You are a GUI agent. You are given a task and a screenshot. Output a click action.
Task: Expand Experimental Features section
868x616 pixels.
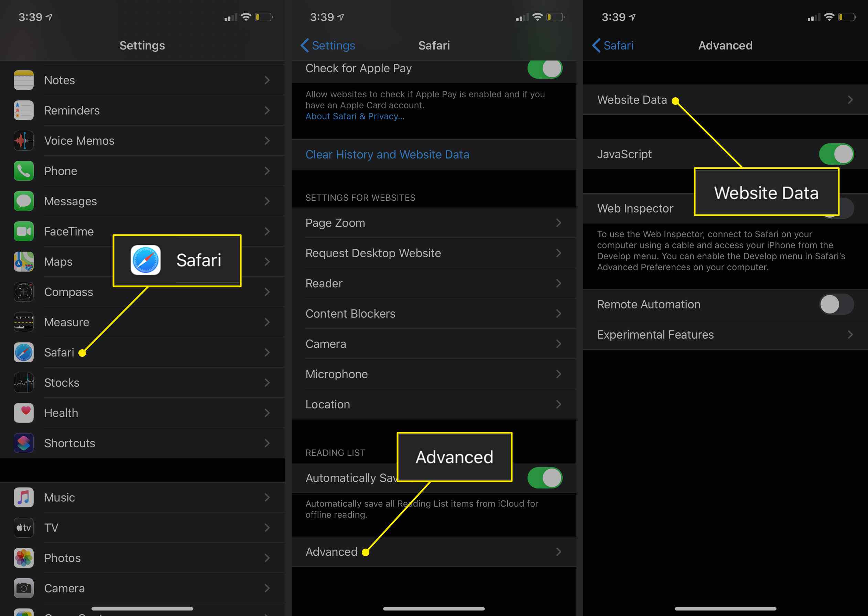(723, 333)
